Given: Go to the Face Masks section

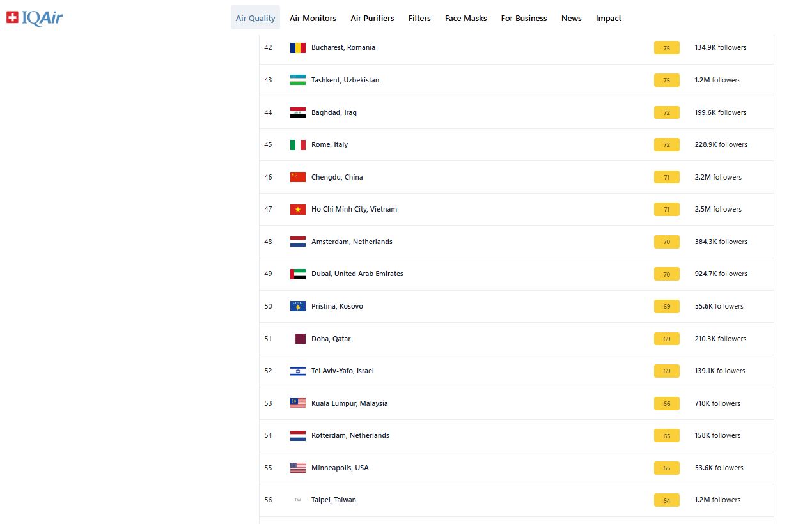Looking at the screenshot, I should point(465,18).
